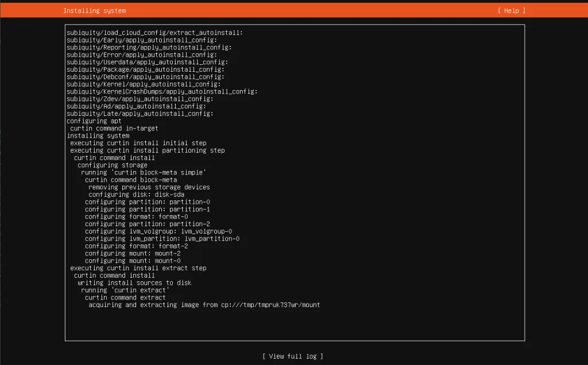Click 'configuring lvm_volgroup: lvm_volgroup-0' line
The image size is (588, 365).
pos(158,231)
